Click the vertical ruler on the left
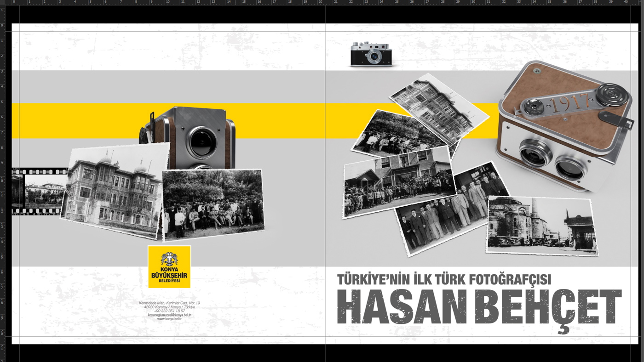Screen dimensions: 644x362 point(2,184)
